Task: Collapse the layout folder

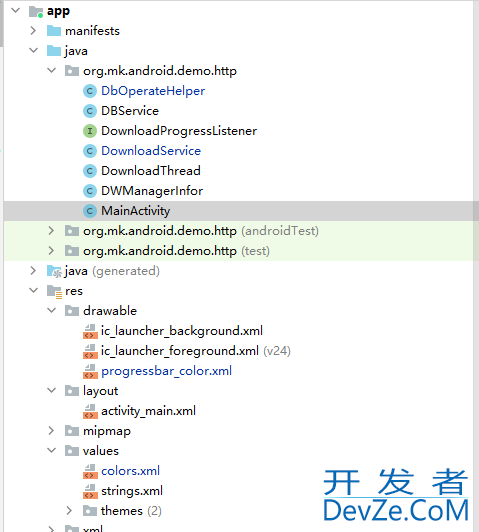Action: (52, 391)
